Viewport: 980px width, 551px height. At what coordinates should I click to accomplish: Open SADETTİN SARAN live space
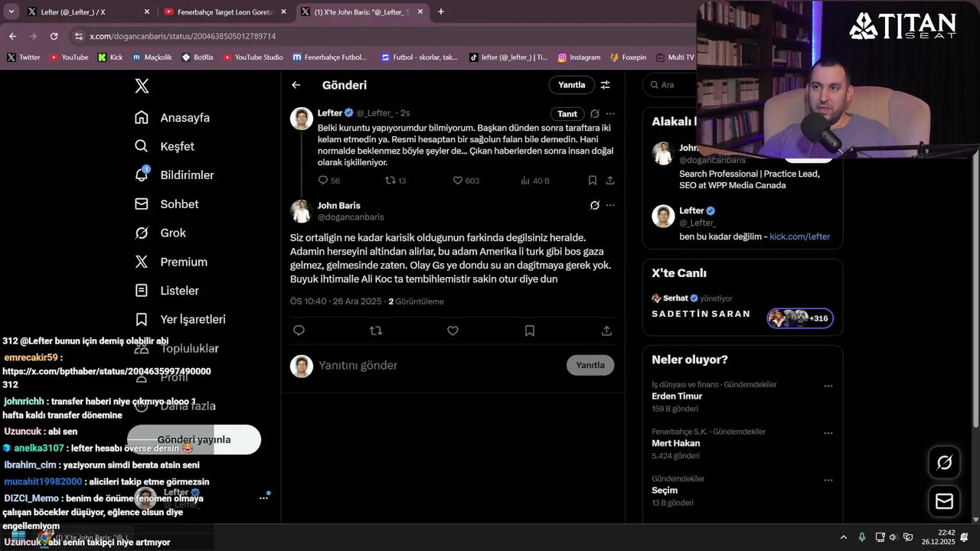tap(701, 315)
